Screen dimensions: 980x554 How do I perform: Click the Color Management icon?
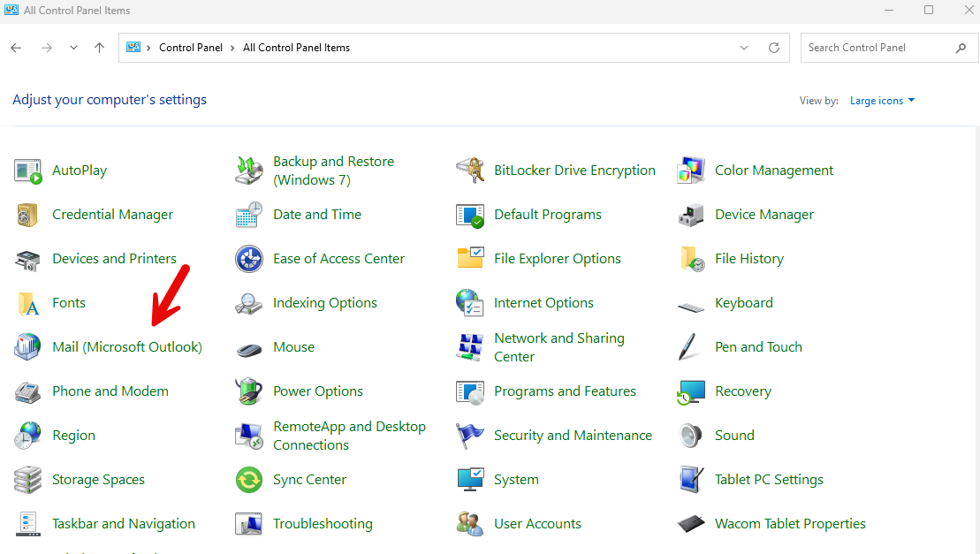(x=691, y=171)
